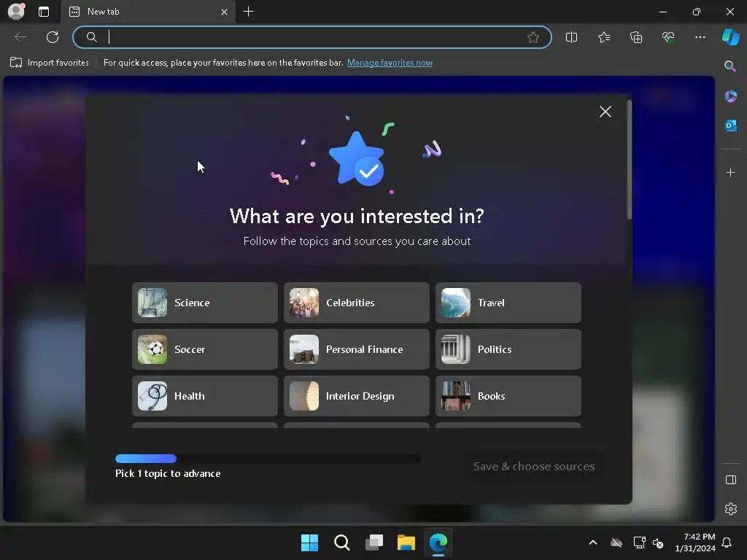747x560 pixels.
Task: Open notification bell in tray
Action: point(727,542)
